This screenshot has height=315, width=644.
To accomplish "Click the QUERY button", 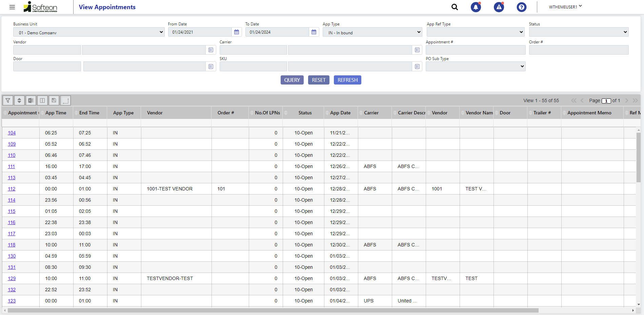I will 292,80.
